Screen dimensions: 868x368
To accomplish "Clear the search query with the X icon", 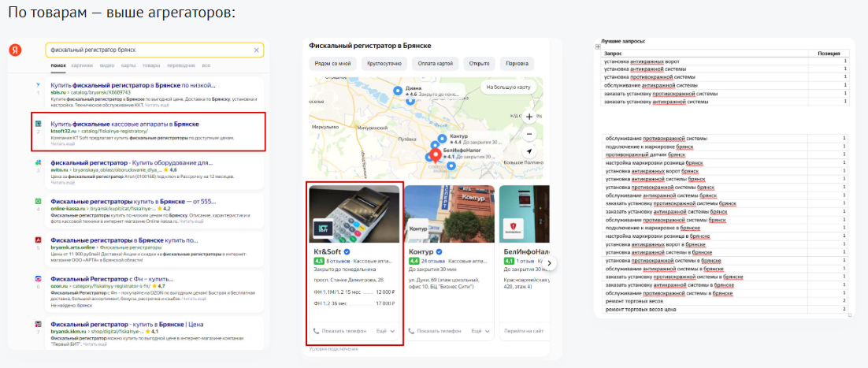I will pyautogui.click(x=256, y=50).
